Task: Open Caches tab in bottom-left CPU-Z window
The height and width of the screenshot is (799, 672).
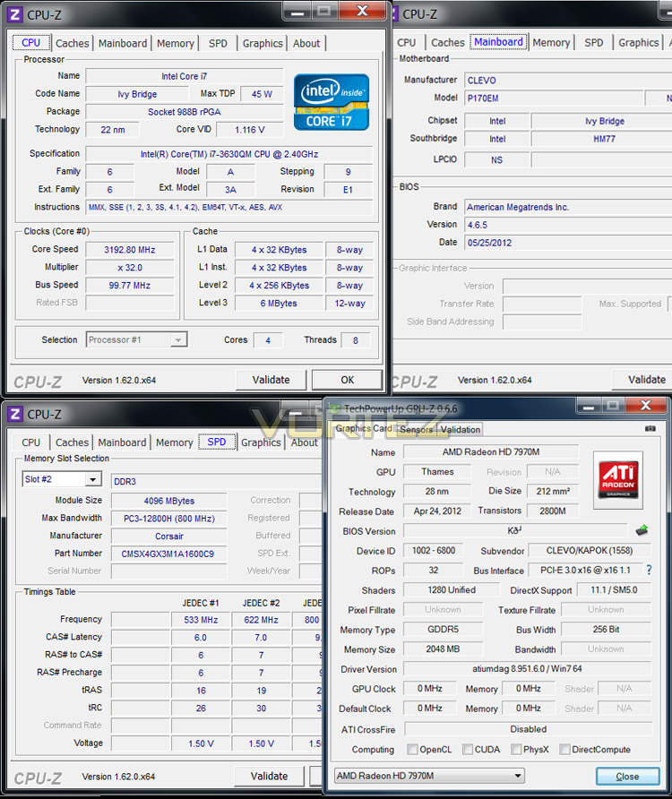Action: (72, 442)
